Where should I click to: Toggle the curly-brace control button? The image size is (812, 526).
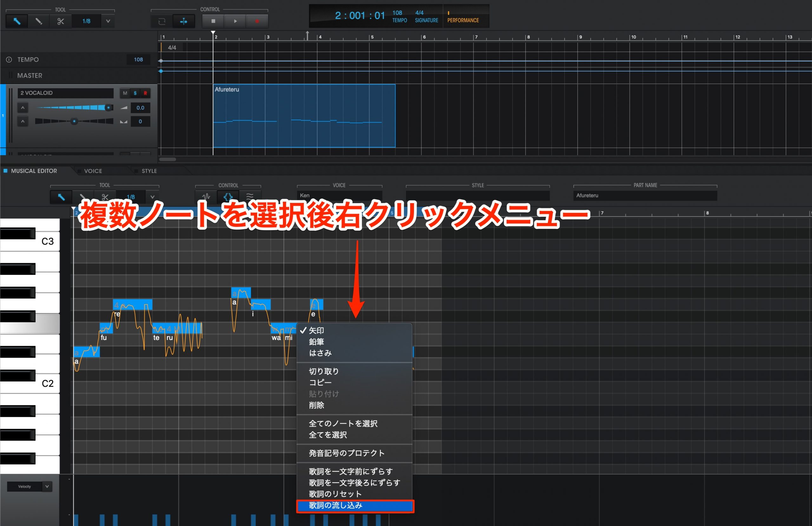228,197
